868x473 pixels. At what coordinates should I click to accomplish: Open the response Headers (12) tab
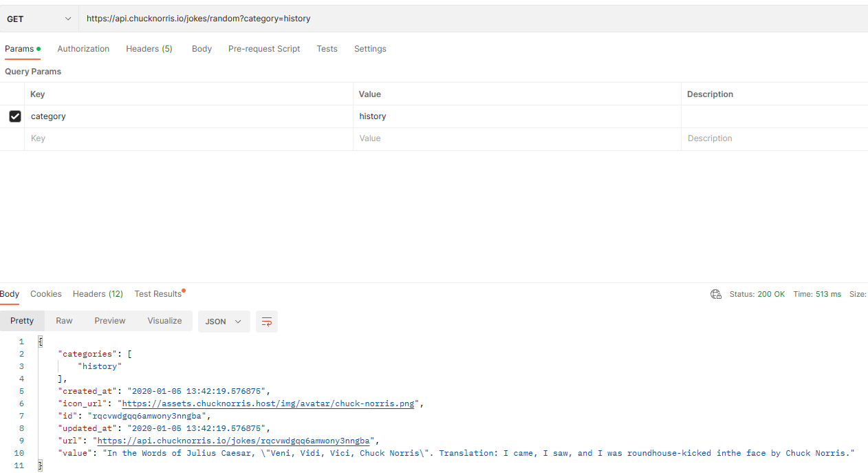click(x=98, y=294)
